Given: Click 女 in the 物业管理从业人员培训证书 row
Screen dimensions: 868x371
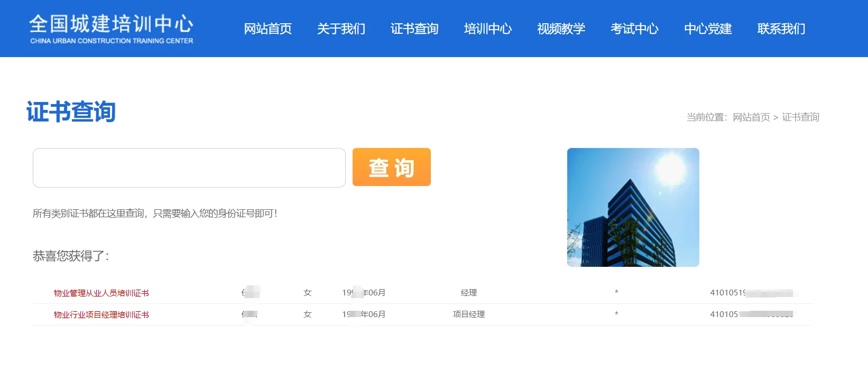Looking at the screenshot, I should (308, 293).
